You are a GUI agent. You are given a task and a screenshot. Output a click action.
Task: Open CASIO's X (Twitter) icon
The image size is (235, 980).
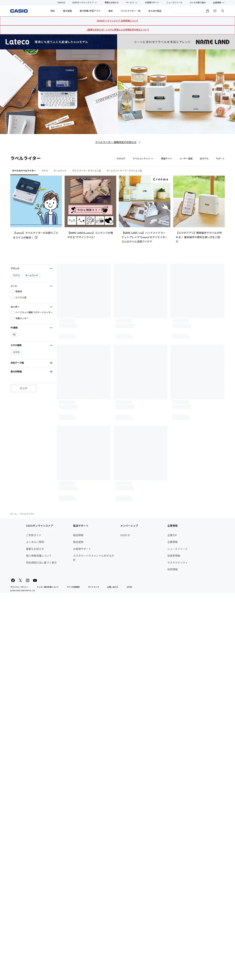20,580
